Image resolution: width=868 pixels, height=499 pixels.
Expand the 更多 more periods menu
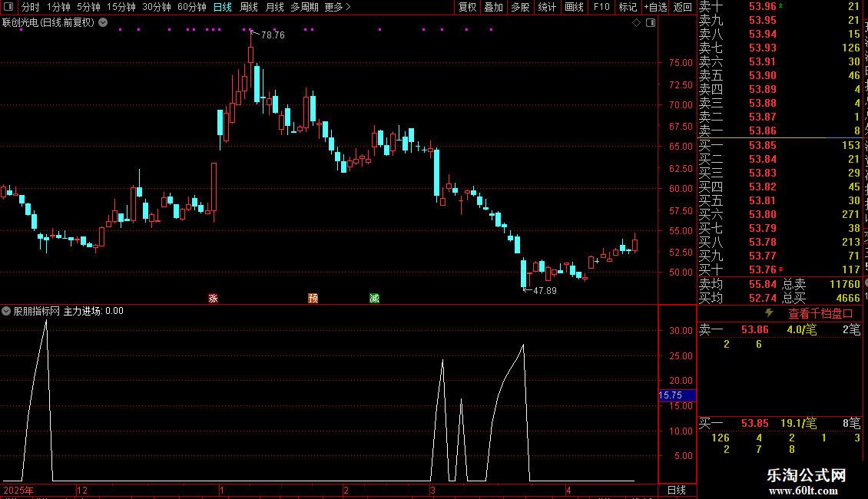(338, 7)
